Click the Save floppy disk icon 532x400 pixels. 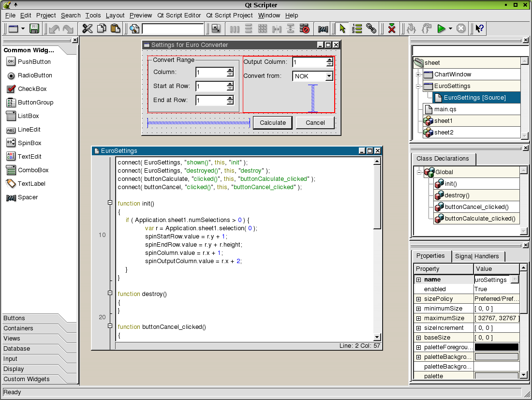34,29
